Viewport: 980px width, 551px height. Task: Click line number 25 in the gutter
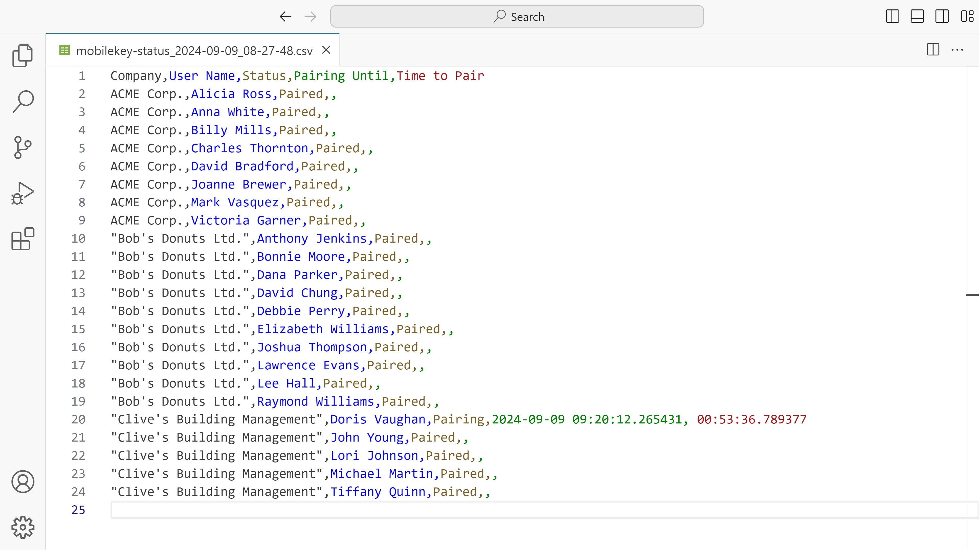coord(78,510)
